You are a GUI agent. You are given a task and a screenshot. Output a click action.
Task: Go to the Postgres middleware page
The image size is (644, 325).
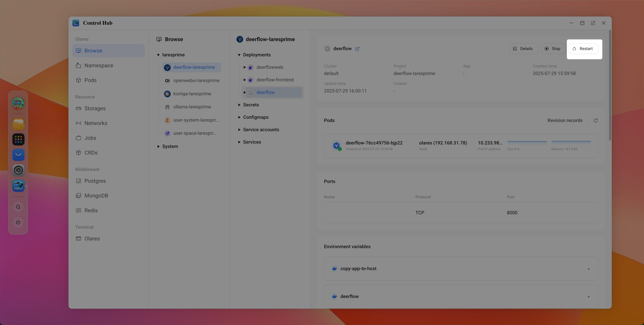95,181
